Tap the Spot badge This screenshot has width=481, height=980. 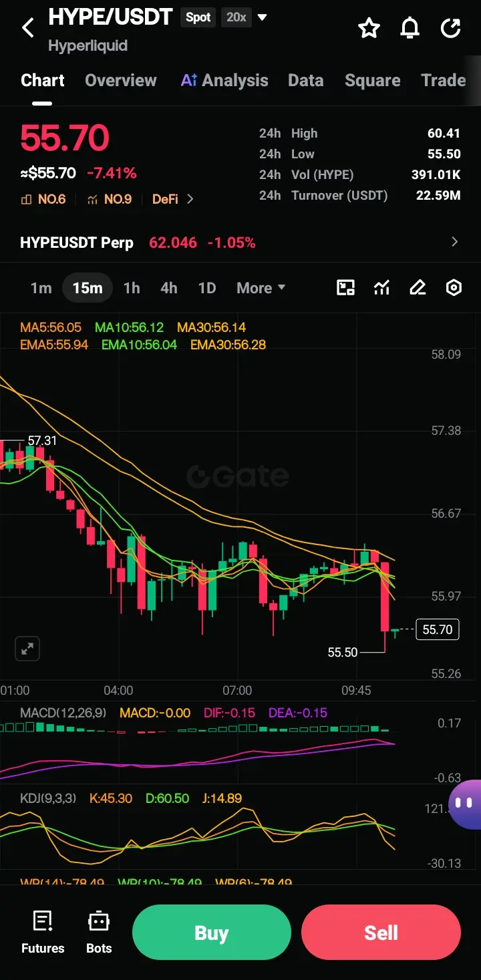[198, 17]
